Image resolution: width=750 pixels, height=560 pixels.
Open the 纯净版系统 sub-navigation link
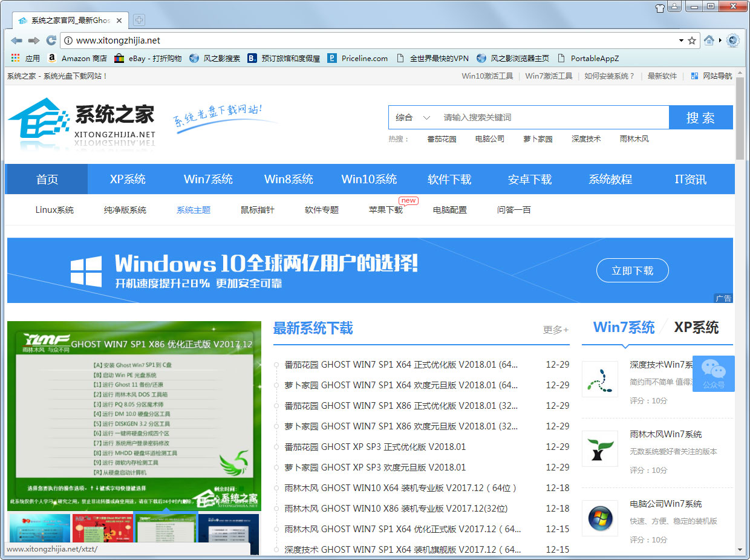pyautogui.click(x=125, y=210)
